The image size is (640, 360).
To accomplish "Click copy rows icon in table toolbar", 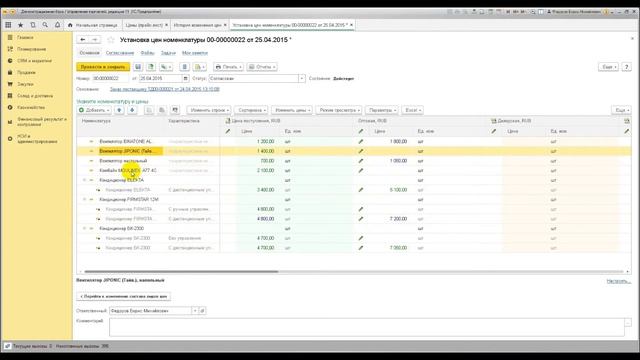I will pos(149,110).
